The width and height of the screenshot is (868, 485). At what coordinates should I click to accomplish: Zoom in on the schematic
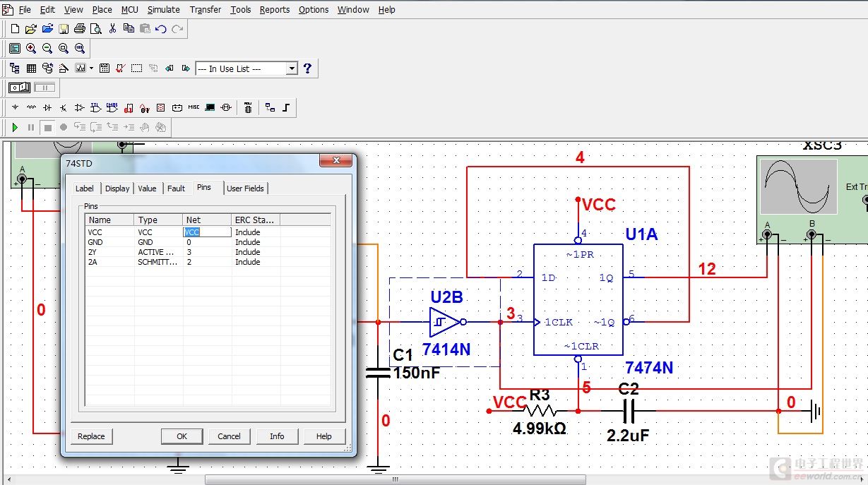click(x=31, y=48)
